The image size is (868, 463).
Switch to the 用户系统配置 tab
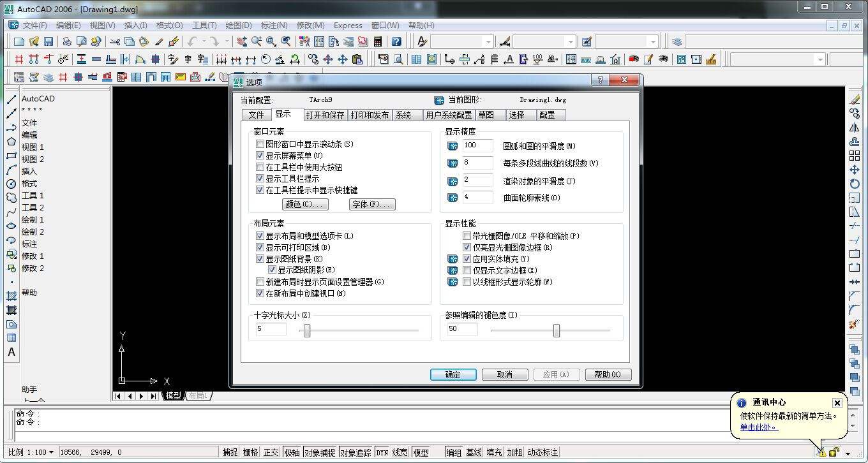coord(449,115)
